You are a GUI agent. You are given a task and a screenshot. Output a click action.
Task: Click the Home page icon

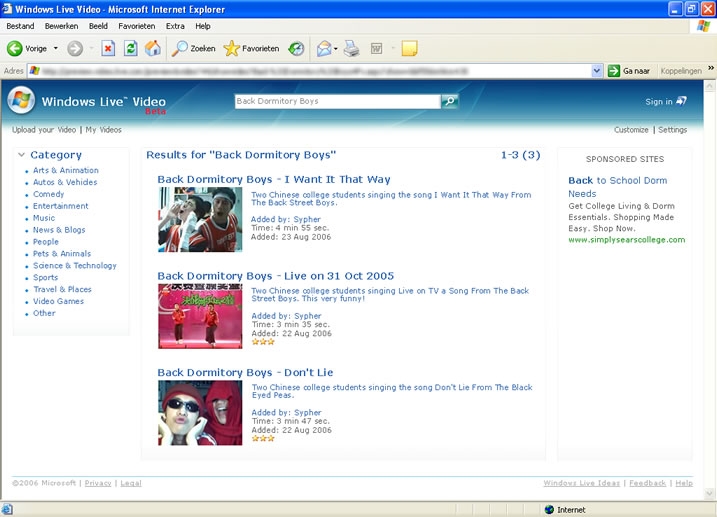click(x=153, y=48)
